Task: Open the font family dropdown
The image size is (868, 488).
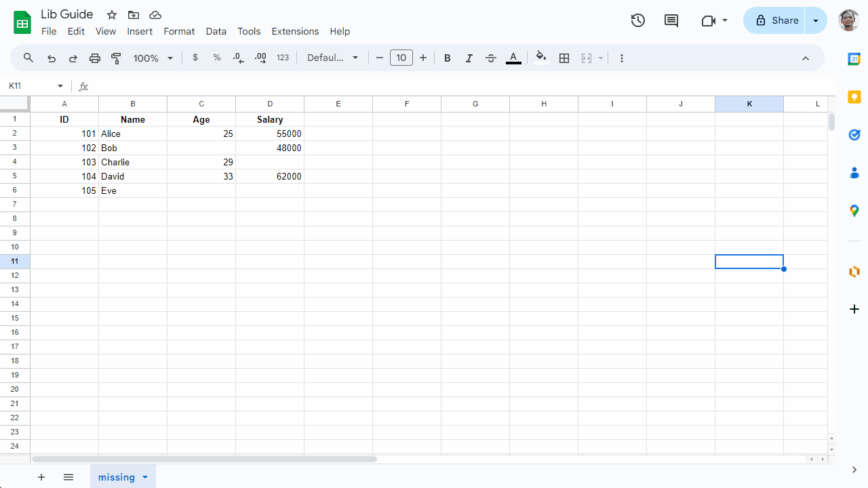Action: 332,58
